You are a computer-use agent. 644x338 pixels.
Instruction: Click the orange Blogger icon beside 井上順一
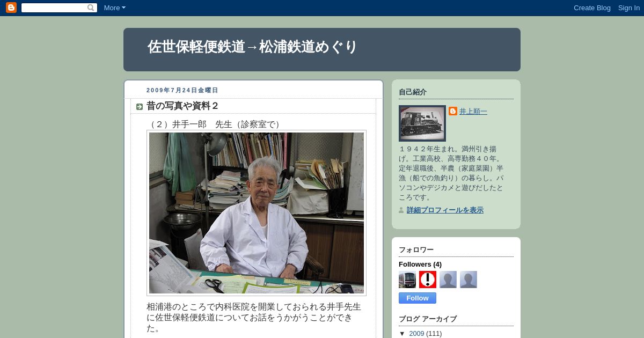453,111
